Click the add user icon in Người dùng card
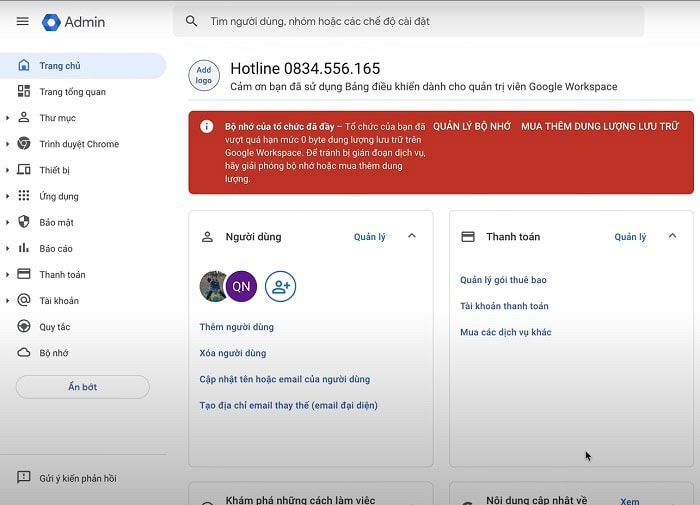The height and width of the screenshot is (505, 700). (x=280, y=286)
